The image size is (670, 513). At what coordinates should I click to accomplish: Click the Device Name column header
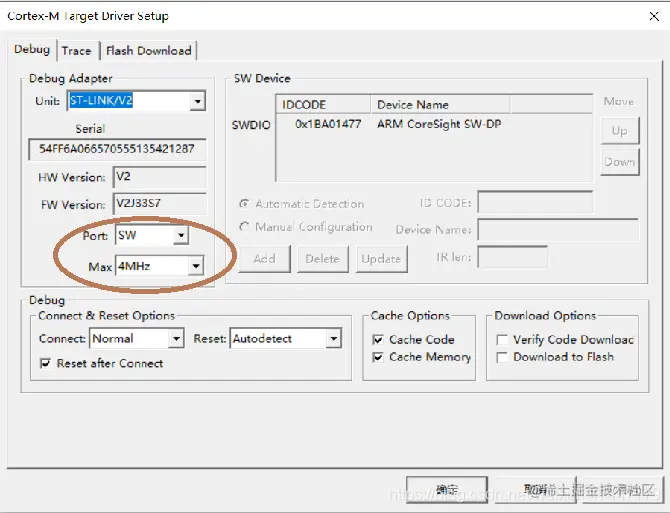point(441,105)
